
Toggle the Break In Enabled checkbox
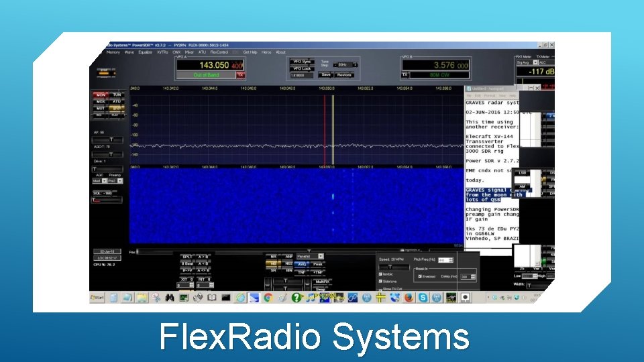coord(420,277)
